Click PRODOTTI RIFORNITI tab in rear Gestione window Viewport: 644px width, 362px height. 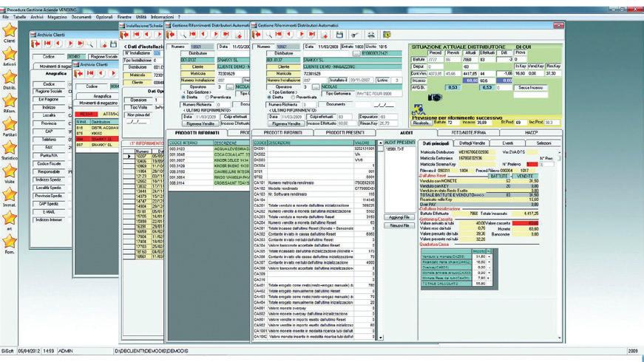[x=197, y=132]
